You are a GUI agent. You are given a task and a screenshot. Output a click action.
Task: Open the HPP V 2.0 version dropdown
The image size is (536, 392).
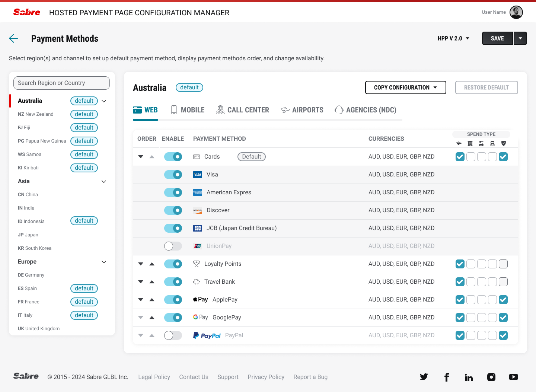click(453, 38)
